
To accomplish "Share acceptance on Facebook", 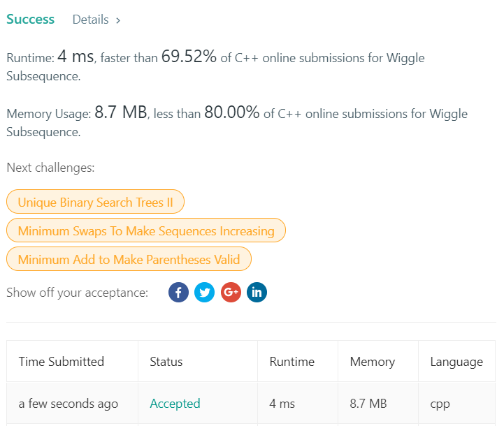I will [x=178, y=293].
